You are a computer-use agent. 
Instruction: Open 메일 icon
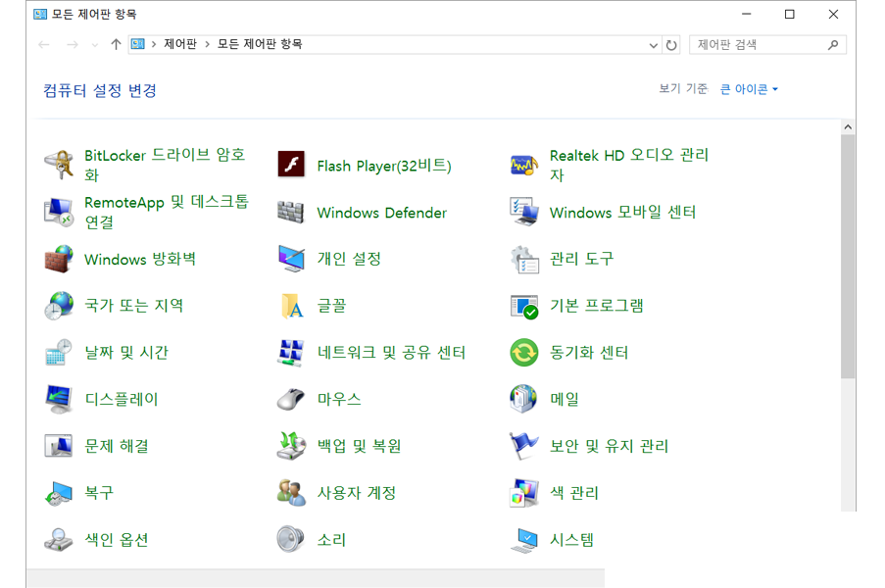pyautogui.click(x=523, y=400)
